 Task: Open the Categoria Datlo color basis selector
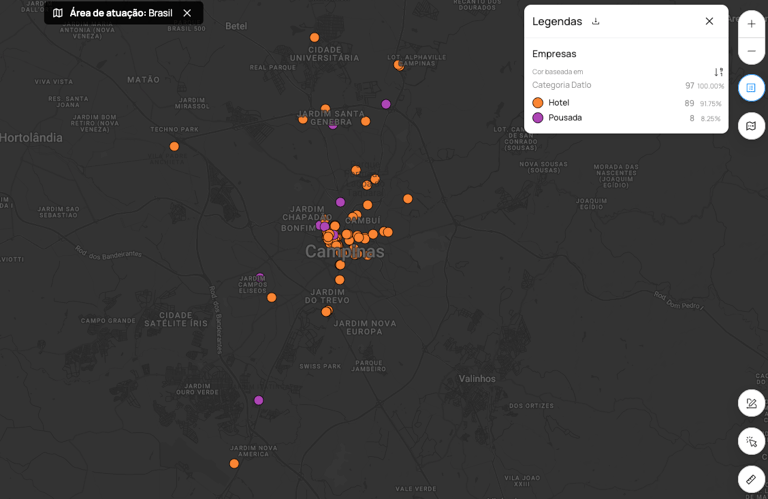[561, 85]
